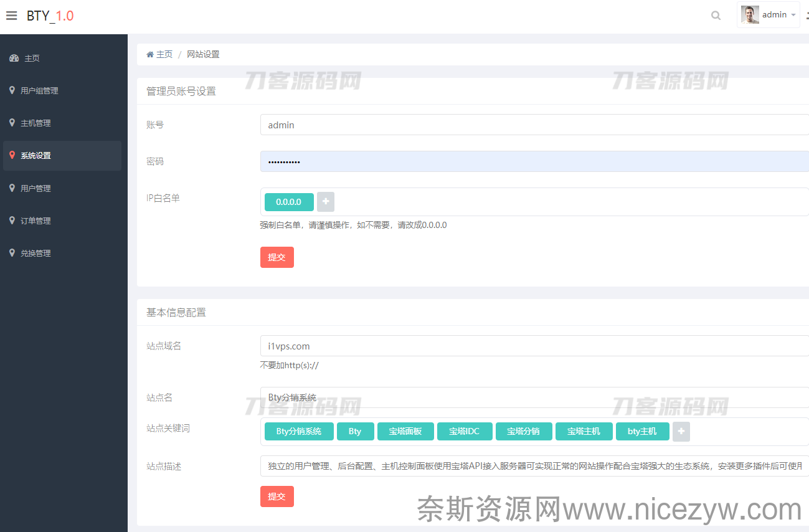Click the BTY_1.0 logo text
Screen dimensions: 809x532
(50, 16)
